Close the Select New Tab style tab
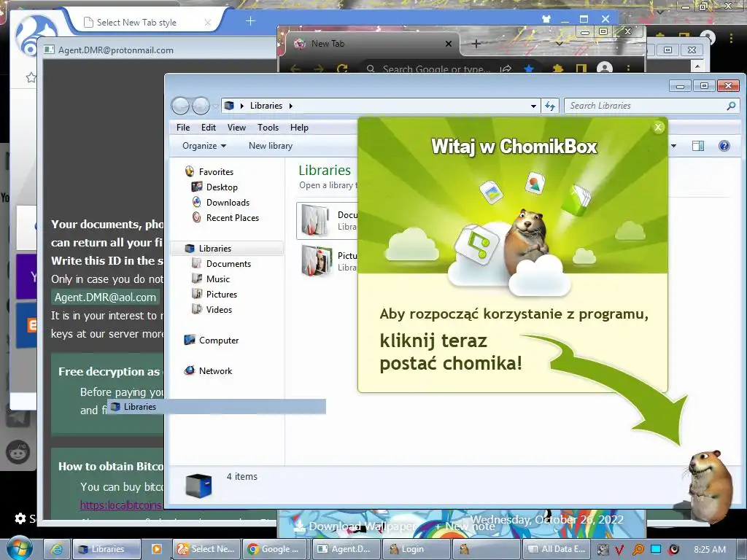 coord(208,23)
